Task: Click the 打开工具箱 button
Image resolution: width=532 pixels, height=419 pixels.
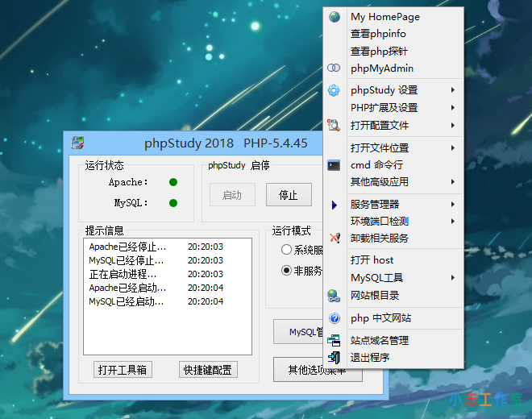Action: coord(123,370)
